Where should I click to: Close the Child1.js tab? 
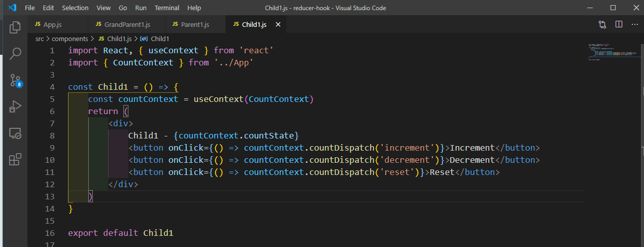coord(278,24)
